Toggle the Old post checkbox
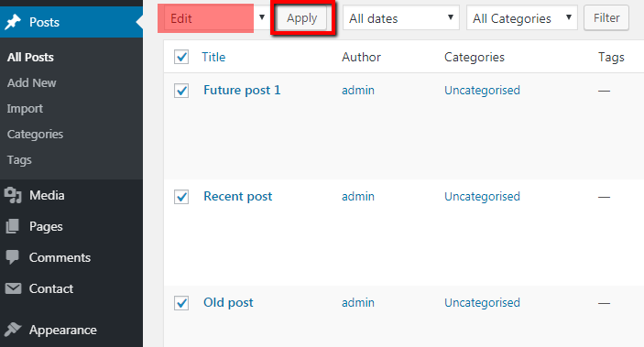Screen dimensions: 644x347 coord(181,303)
